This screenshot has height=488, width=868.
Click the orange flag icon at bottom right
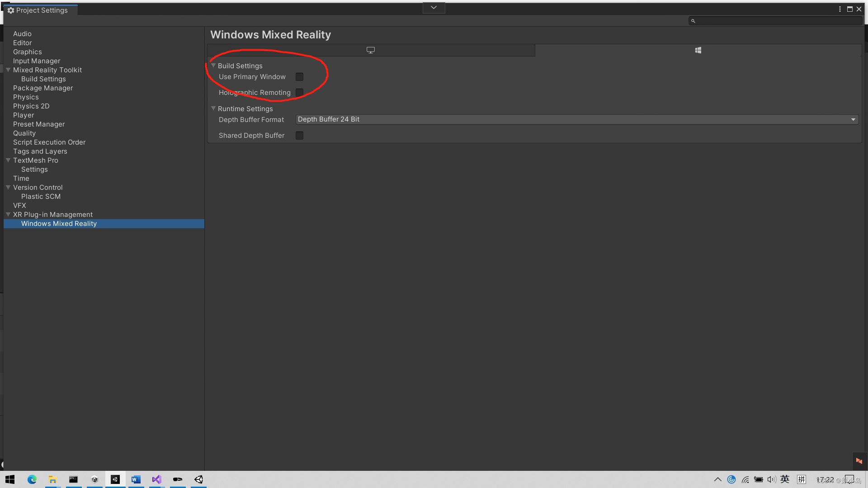[859, 461]
